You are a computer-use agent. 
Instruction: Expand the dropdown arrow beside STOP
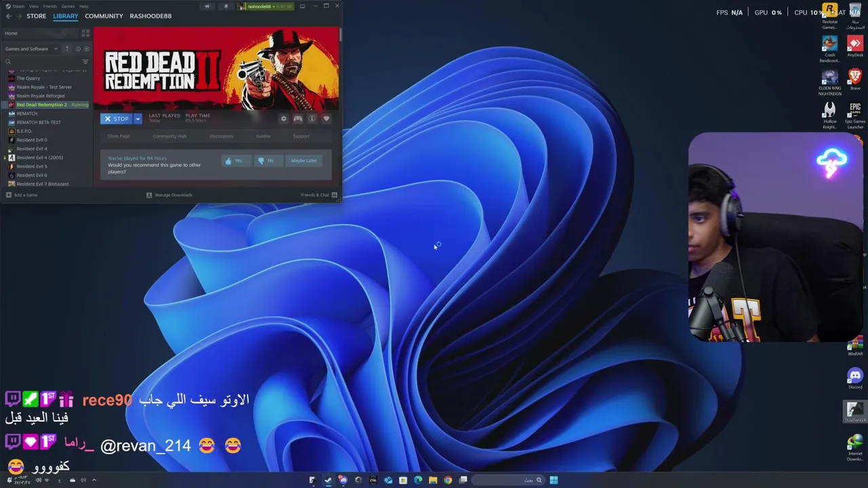[x=138, y=119]
